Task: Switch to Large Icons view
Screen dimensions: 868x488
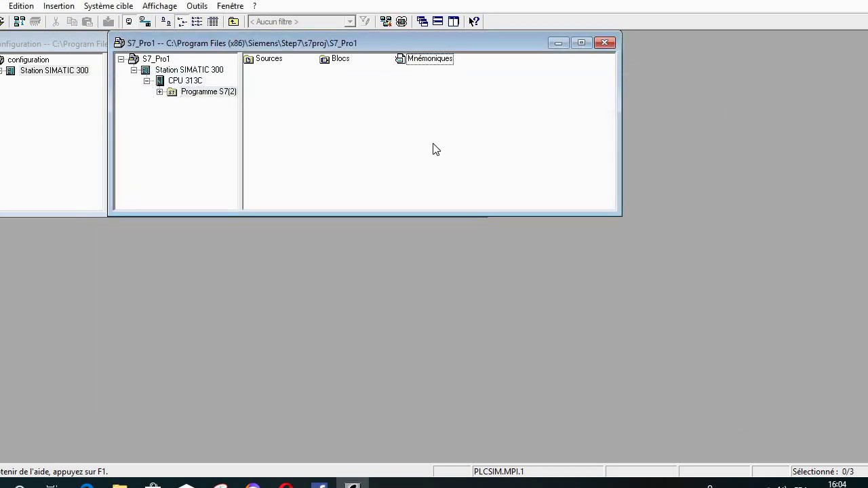Action: (x=165, y=22)
